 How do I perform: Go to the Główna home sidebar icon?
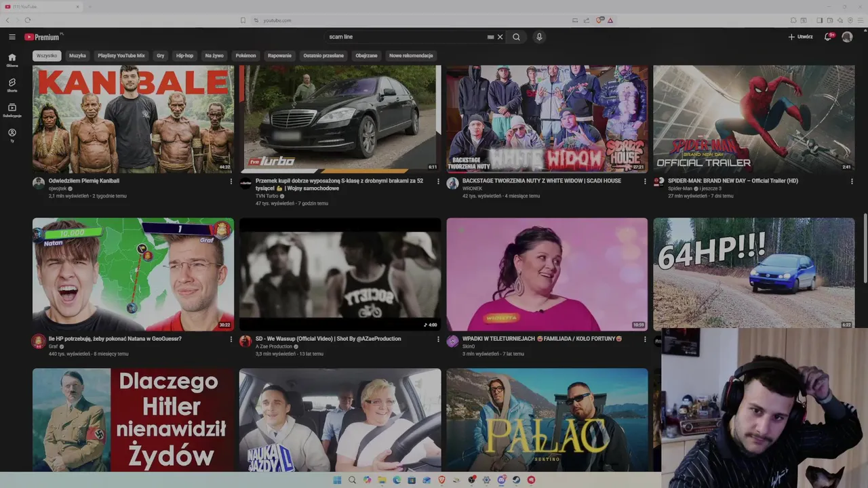point(12,60)
